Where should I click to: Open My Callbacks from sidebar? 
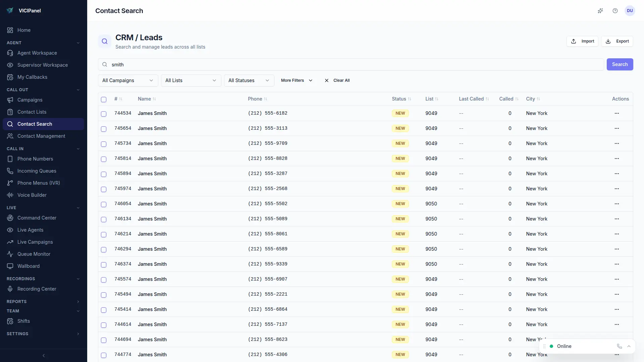[32, 77]
